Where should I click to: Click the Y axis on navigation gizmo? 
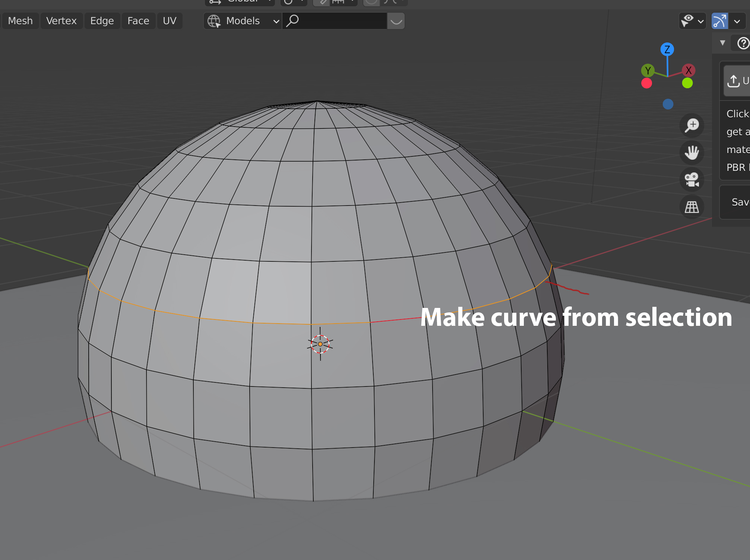[x=648, y=70]
